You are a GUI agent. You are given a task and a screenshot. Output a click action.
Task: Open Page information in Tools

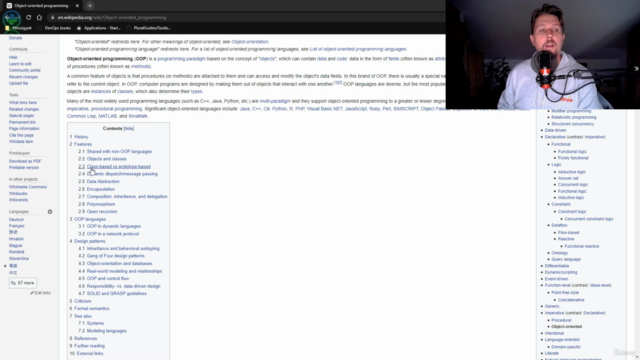[24, 129]
